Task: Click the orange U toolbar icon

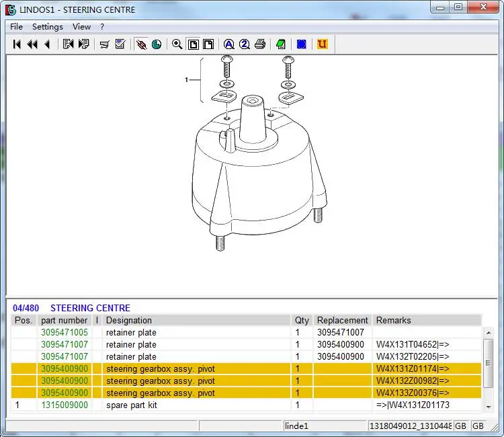Action: click(322, 44)
